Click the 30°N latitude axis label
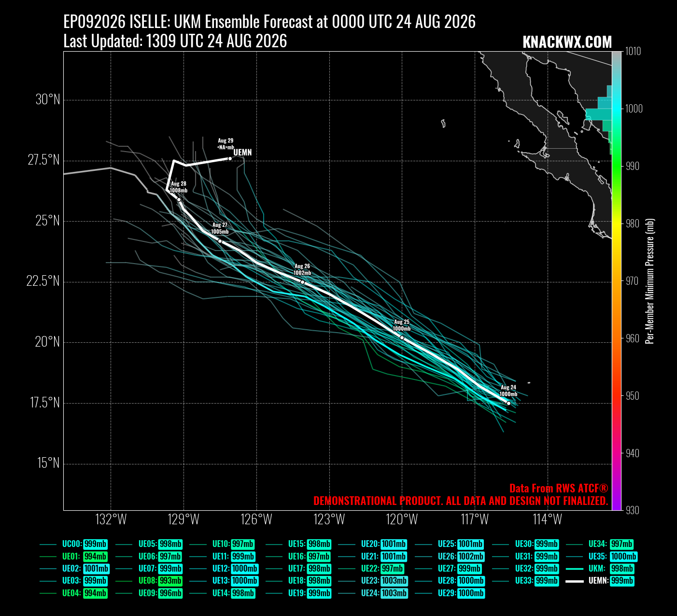Image resolution: width=677 pixels, height=616 pixels. [x=48, y=99]
